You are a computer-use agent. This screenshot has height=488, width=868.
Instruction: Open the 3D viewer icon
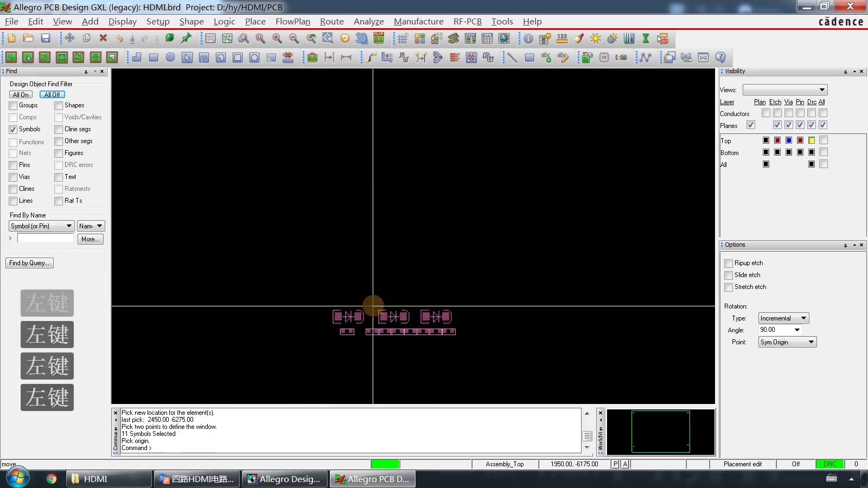(361, 38)
